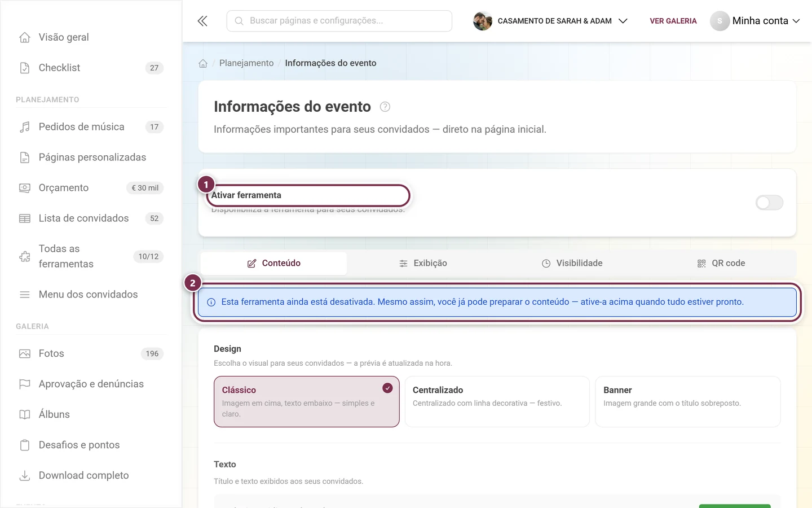Pick the Banner design card
Image resolution: width=812 pixels, height=508 pixels.
click(688, 402)
